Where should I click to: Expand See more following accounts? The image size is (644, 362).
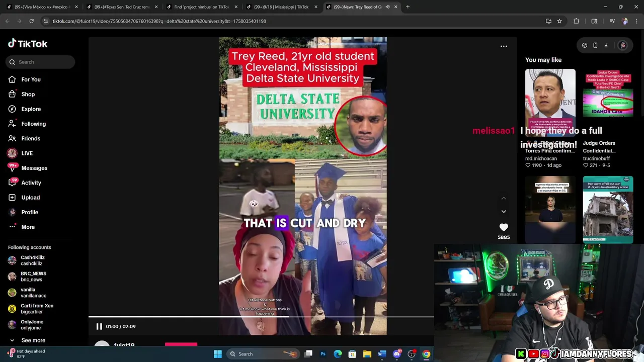(x=33, y=340)
